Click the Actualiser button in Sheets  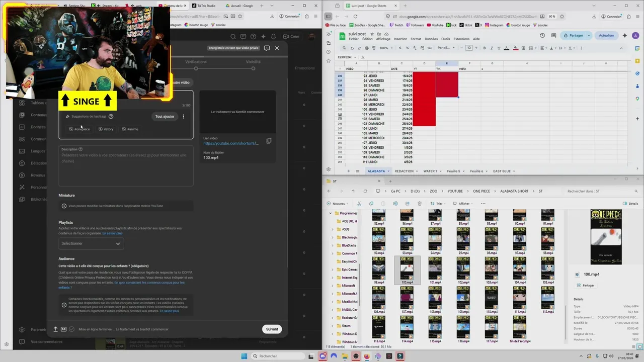point(606,36)
